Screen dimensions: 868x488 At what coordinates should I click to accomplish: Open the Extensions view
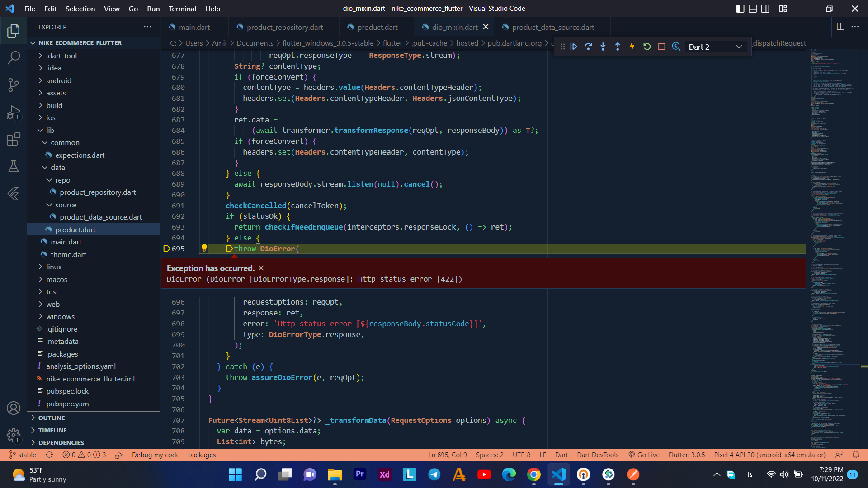pos(14,139)
